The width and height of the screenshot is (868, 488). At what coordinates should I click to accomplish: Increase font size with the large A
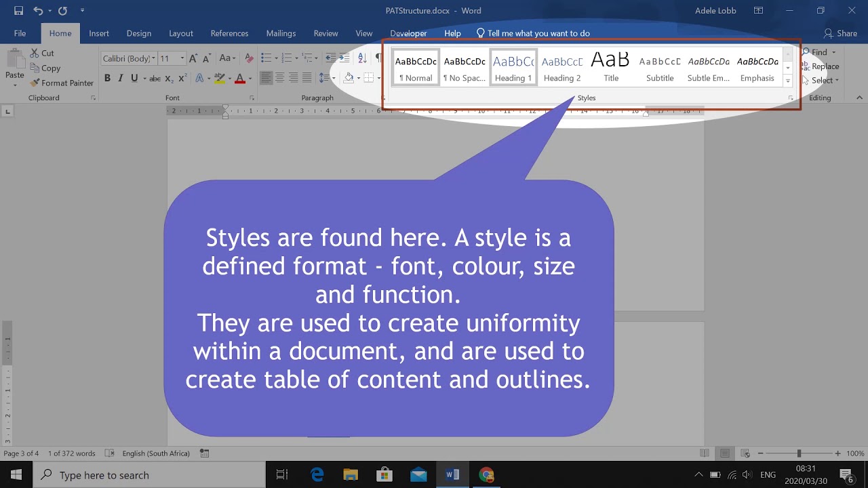point(194,58)
